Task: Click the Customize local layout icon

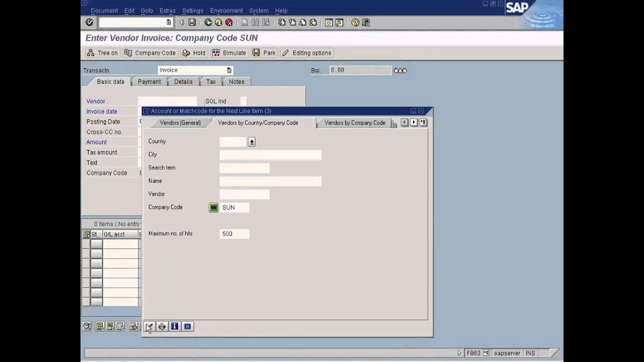Action: pyautogui.click(x=366, y=23)
